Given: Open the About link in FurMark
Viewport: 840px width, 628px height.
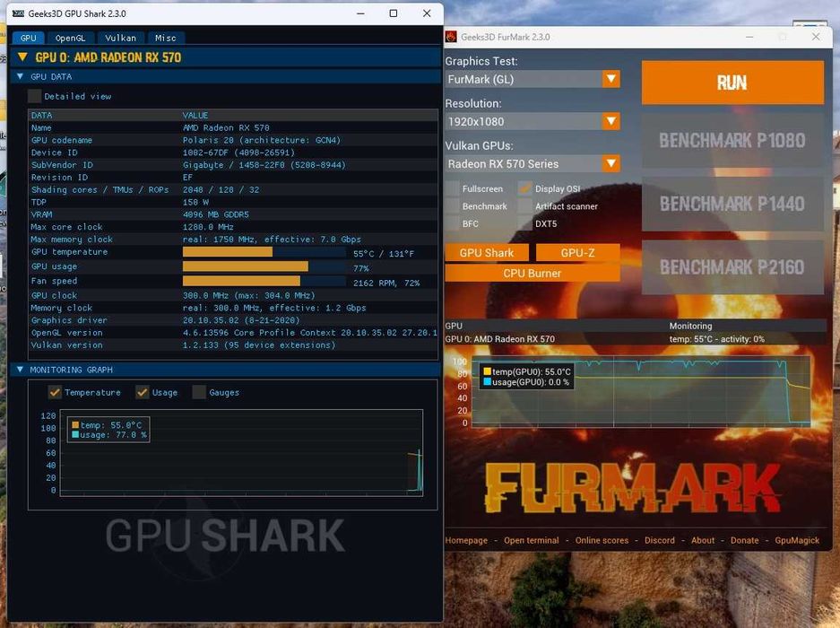Looking at the screenshot, I should (x=702, y=541).
